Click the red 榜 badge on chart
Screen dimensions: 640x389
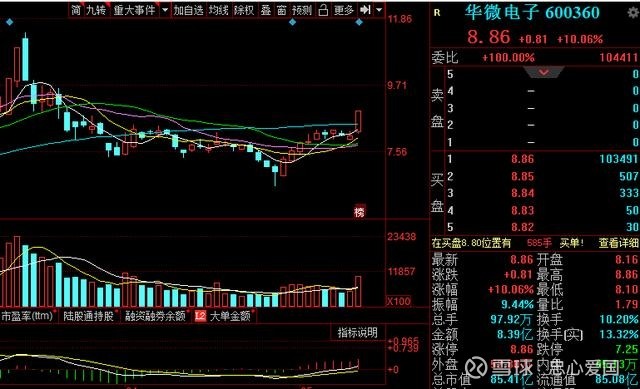click(359, 211)
